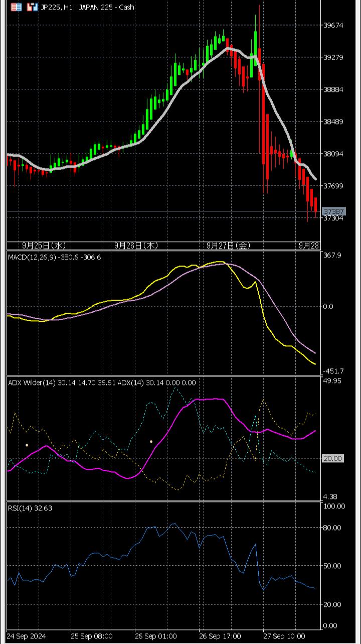Click the 27 Sep 10:00 time axis label
This screenshot has width=361, height=644.
pyautogui.click(x=284, y=636)
